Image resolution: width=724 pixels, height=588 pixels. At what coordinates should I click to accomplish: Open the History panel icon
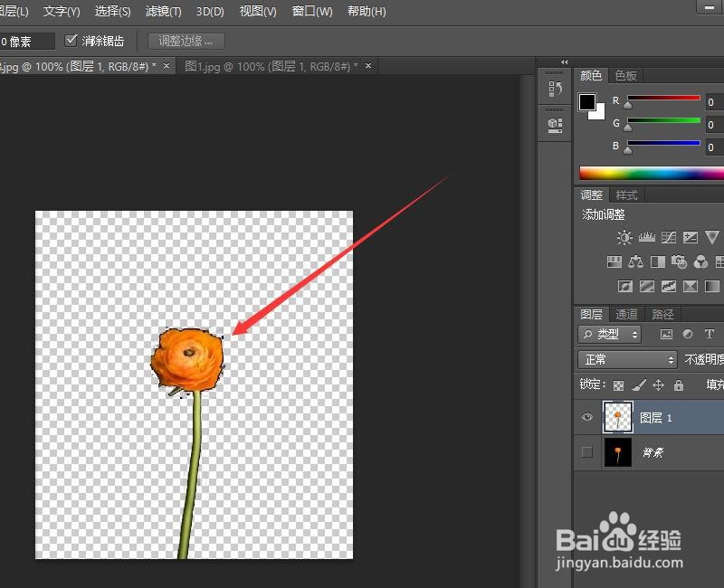pos(555,89)
